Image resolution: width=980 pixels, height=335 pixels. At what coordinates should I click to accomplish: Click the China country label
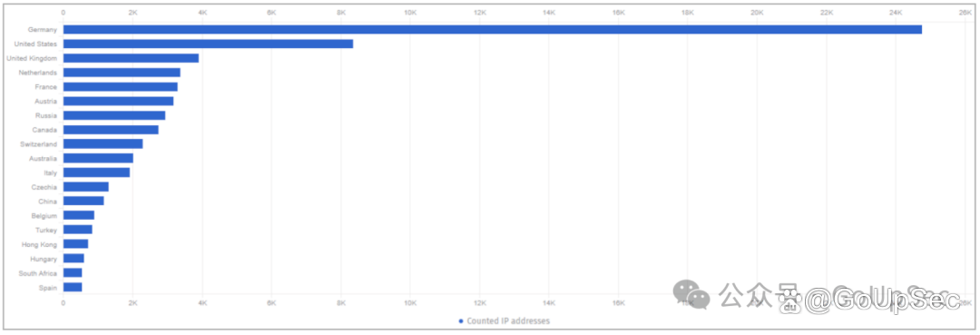click(x=47, y=202)
